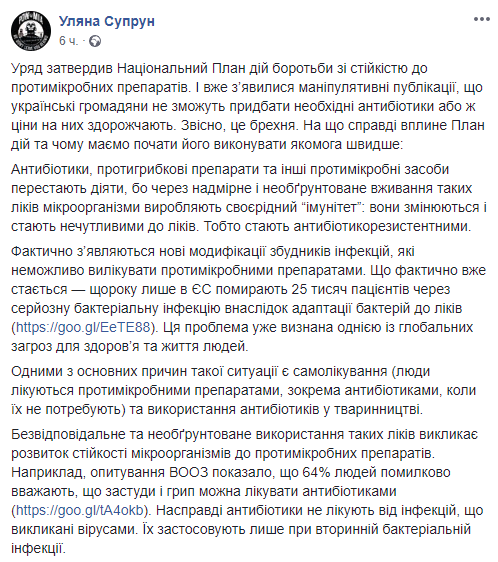The image size is (498, 562).
Task: Open Уляна Супрун profile picture avatar
Action: tap(31, 30)
